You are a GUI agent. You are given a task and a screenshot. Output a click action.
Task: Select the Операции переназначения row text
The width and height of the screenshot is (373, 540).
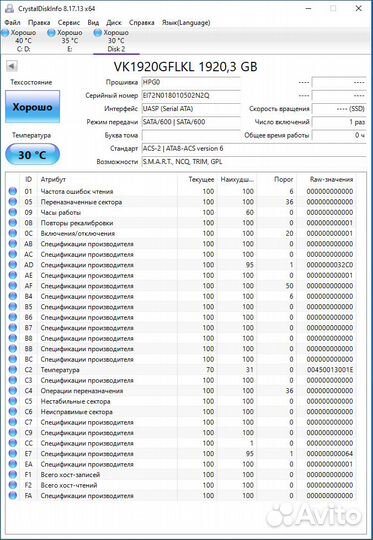(x=82, y=391)
